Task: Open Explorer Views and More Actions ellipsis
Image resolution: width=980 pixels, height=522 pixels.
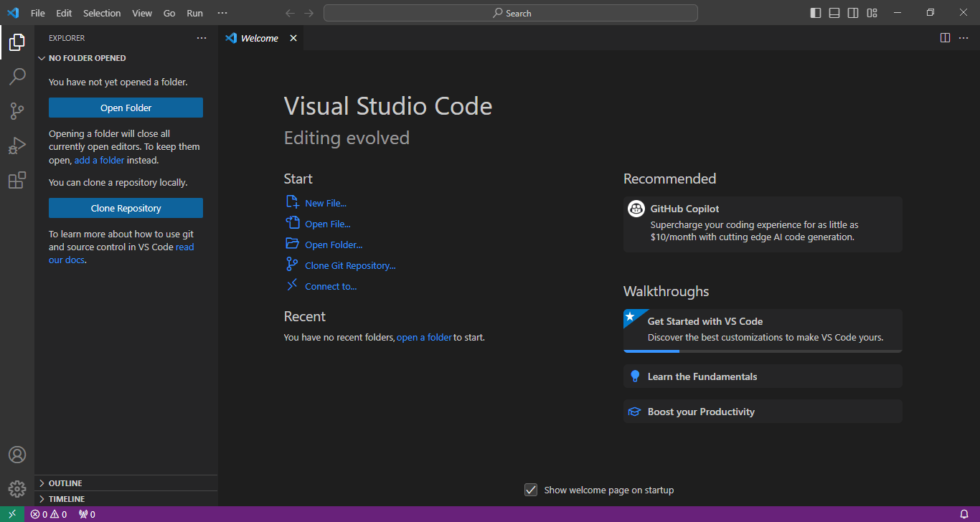Action: click(202, 38)
